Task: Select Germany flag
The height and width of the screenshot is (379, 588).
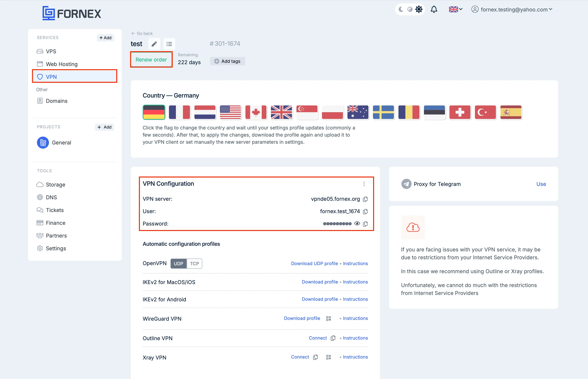Action: pos(154,112)
